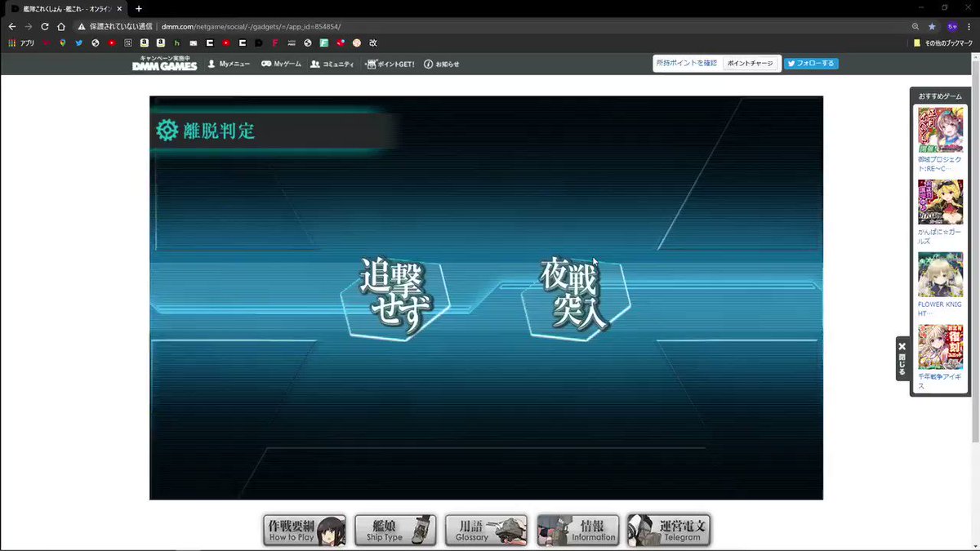Screen dimensions: 980x551
Task: Open the Myゲーム menu
Action: [281, 64]
